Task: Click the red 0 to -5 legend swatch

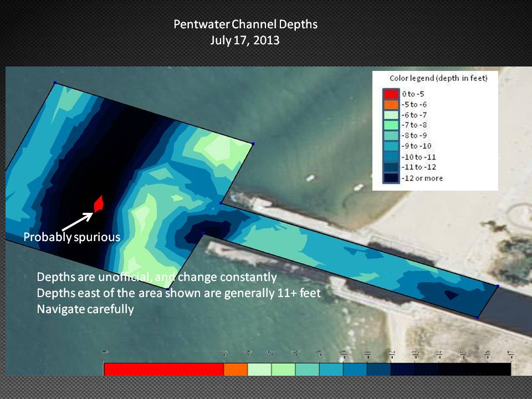Action: pos(391,94)
